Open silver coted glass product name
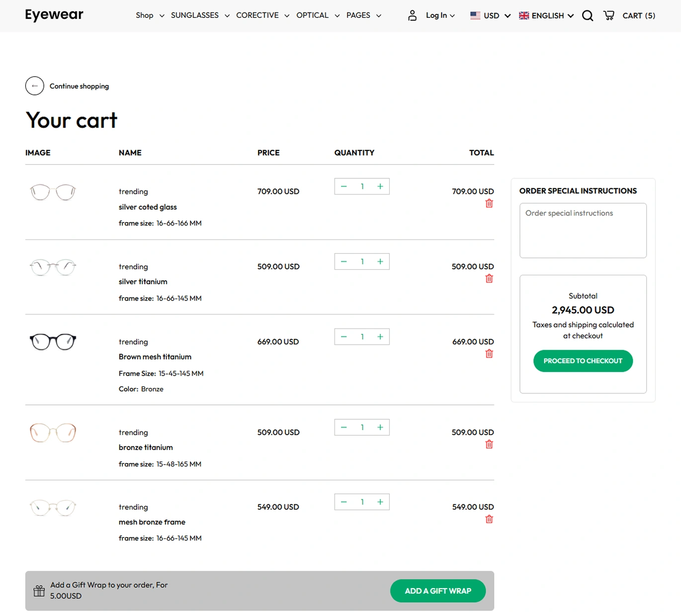The image size is (681, 616). click(x=148, y=207)
